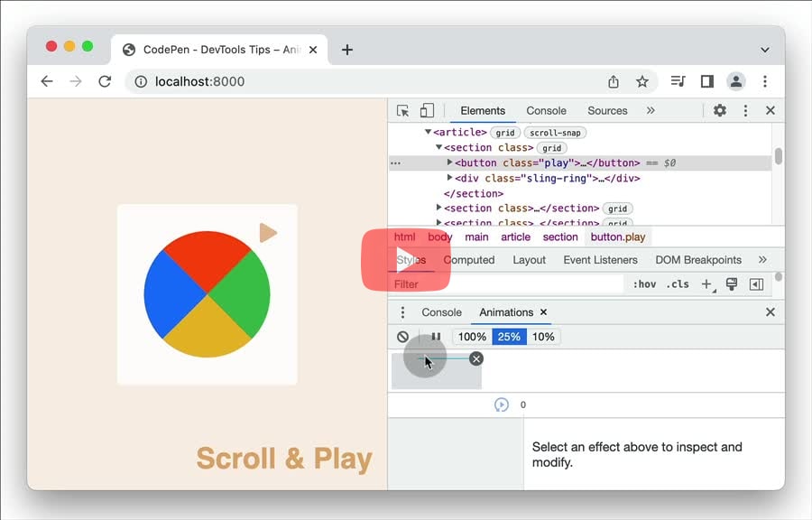Go back in browser history
812x520 pixels.
[x=47, y=81]
